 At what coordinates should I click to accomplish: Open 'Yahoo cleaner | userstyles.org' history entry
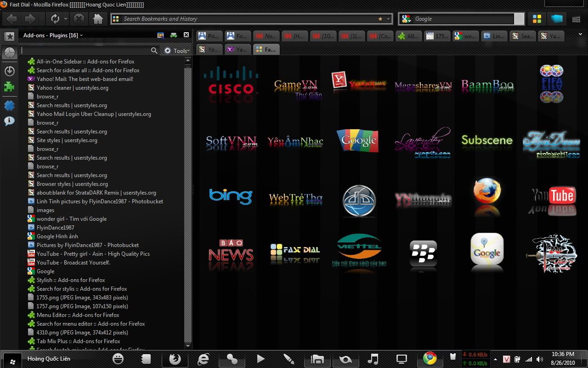pos(73,88)
